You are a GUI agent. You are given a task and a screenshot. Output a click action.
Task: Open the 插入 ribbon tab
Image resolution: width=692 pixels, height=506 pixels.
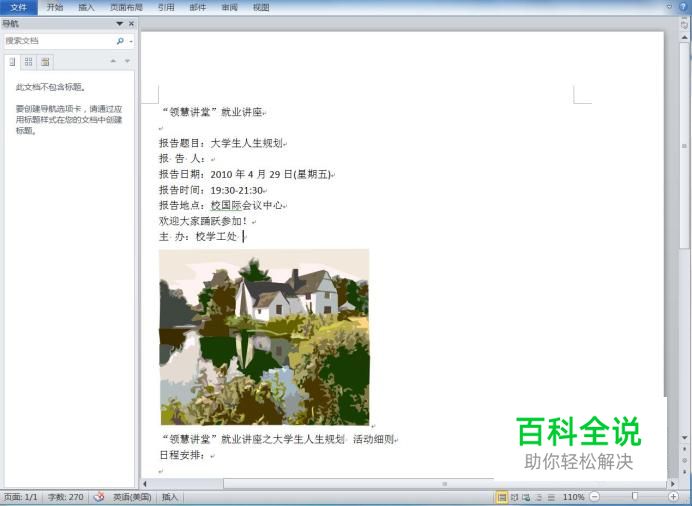click(x=86, y=7)
